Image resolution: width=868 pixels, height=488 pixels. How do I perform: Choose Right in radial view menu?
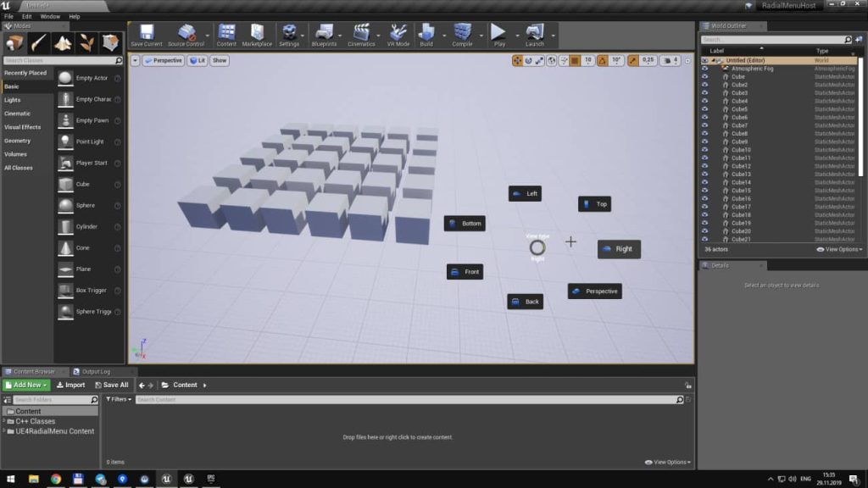(x=619, y=249)
